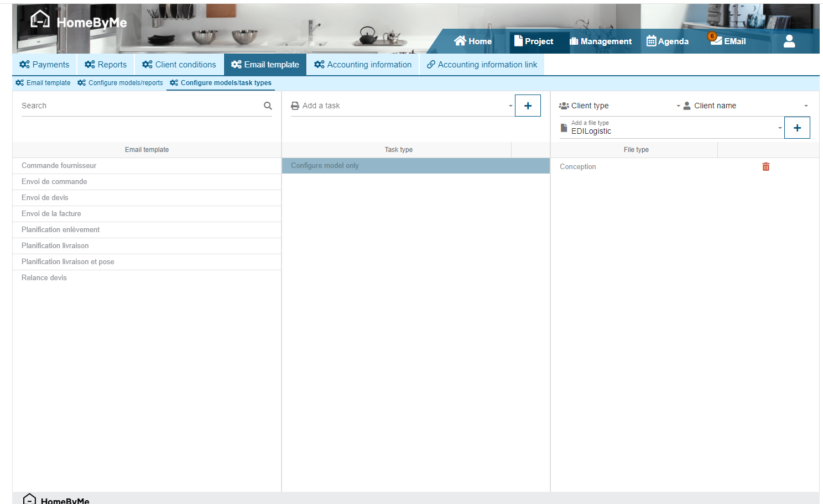Click the plus button to add task

pos(528,106)
